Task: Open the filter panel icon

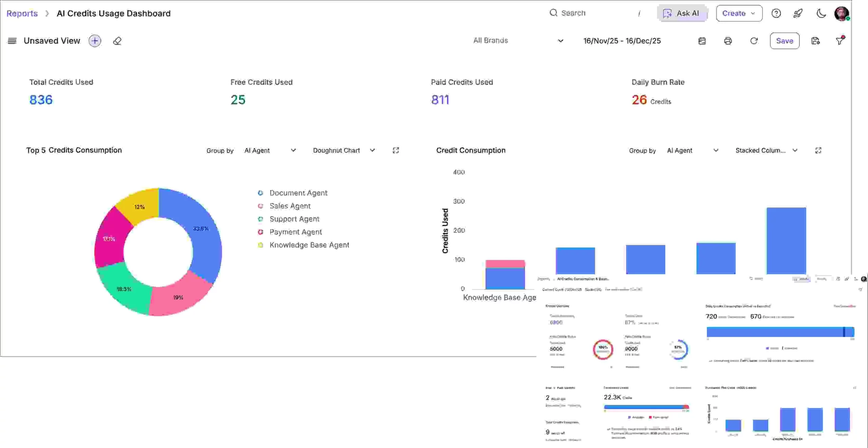Action: pyautogui.click(x=840, y=41)
